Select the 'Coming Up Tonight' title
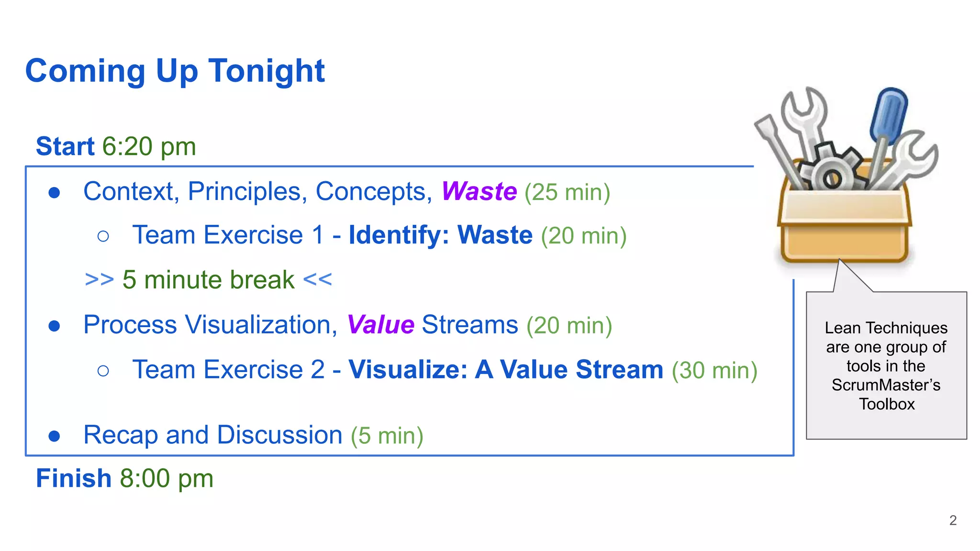 point(175,71)
